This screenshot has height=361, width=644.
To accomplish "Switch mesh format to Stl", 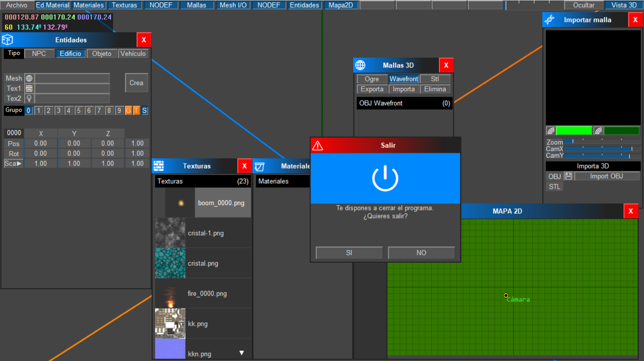I will [x=435, y=79].
